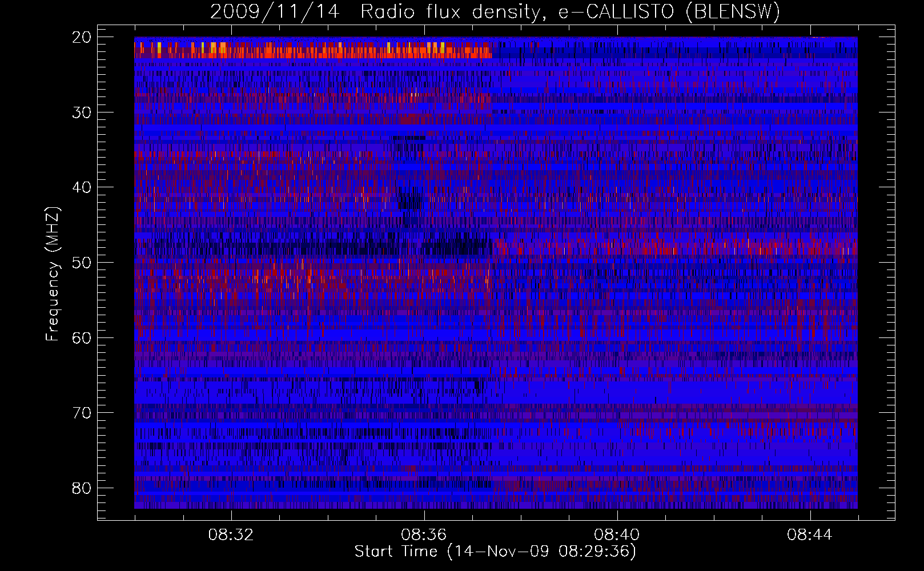Click the 70 frequency tick label

coord(82,413)
